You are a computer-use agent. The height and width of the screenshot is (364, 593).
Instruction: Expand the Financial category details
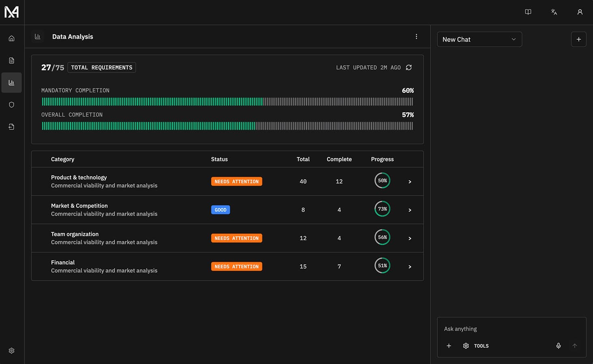(409, 266)
